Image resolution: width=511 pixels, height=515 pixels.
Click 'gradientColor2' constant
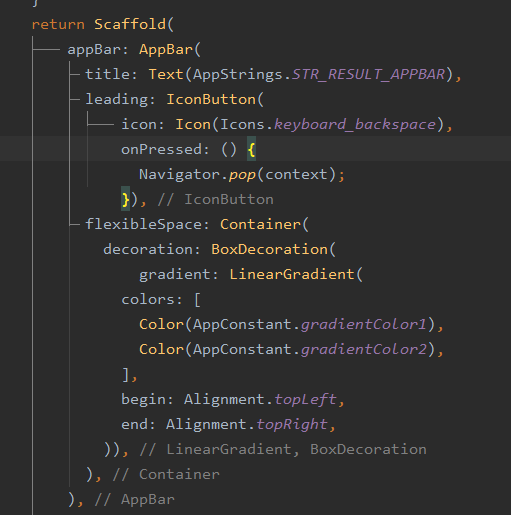(364, 349)
